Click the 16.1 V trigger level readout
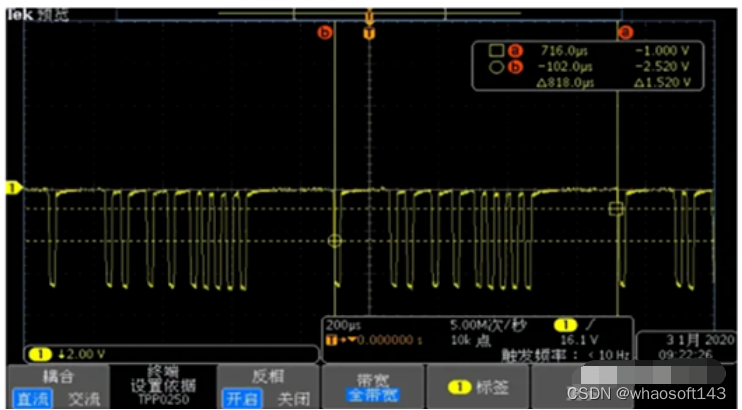Image resolution: width=742 pixels, height=410 pixels. [579, 339]
